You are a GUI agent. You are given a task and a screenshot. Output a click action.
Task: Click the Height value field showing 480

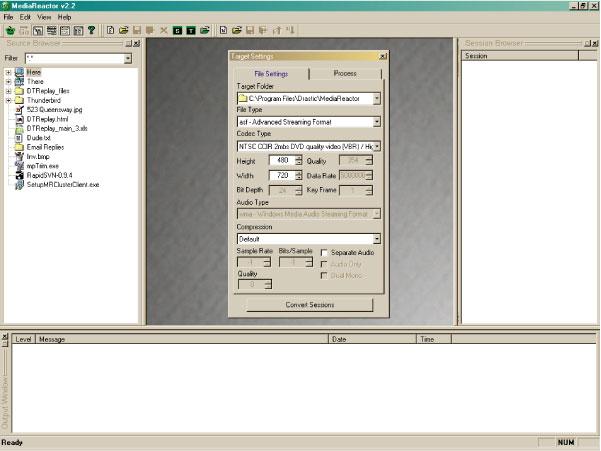coord(282,160)
